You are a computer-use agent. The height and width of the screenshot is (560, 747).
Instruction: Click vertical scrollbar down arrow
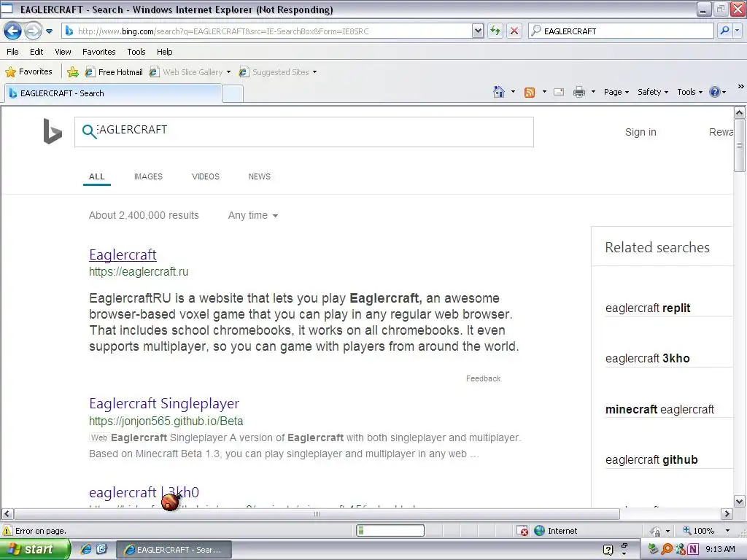click(x=739, y=500)
